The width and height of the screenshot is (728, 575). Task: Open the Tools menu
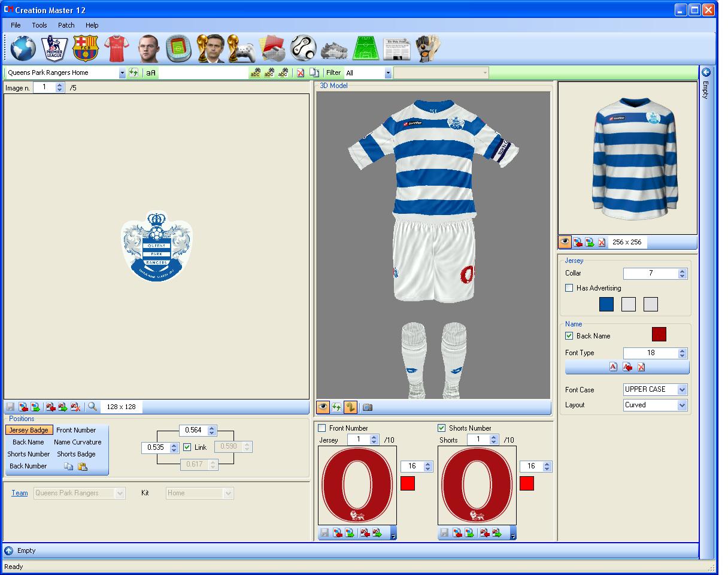click(x=39, y=25)
